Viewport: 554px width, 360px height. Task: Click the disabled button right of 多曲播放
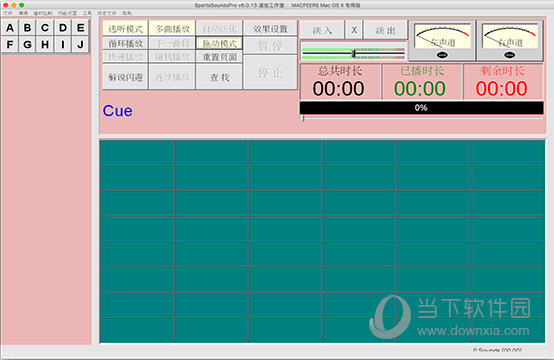(x=219, y=29)
